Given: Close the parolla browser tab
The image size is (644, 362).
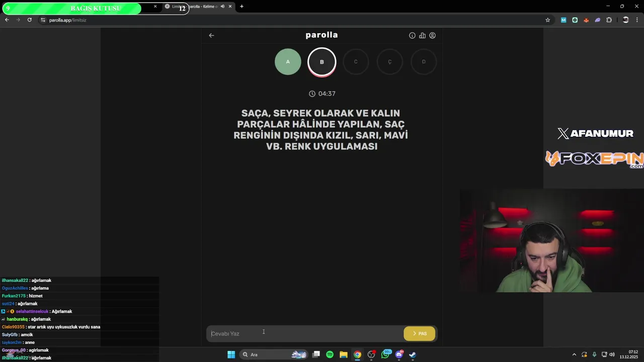Looking at the screenshot, I should tap(230, 7).
